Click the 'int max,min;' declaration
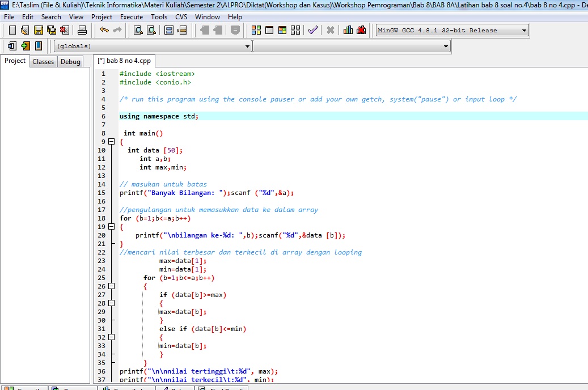Image resolution: width=588 pixels, height=390 pixels. pos(163,167)
